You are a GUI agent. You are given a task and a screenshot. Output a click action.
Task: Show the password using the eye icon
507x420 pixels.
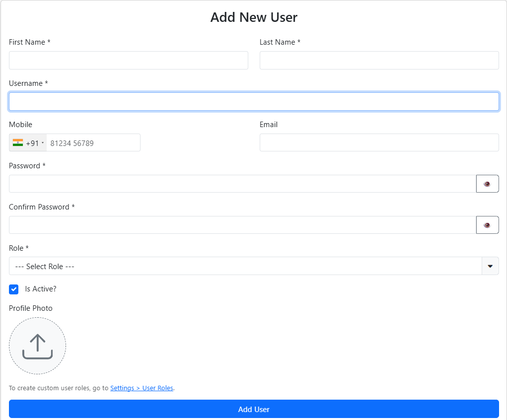coord(487,183)
